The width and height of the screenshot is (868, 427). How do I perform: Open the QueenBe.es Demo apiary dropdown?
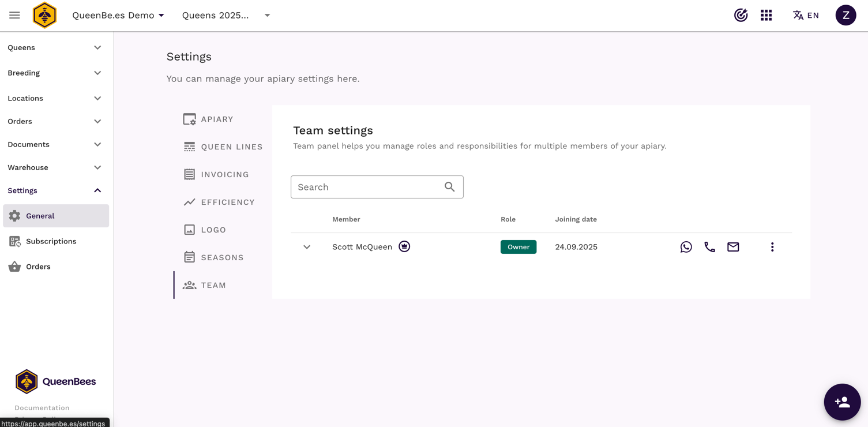coord(118,16)
